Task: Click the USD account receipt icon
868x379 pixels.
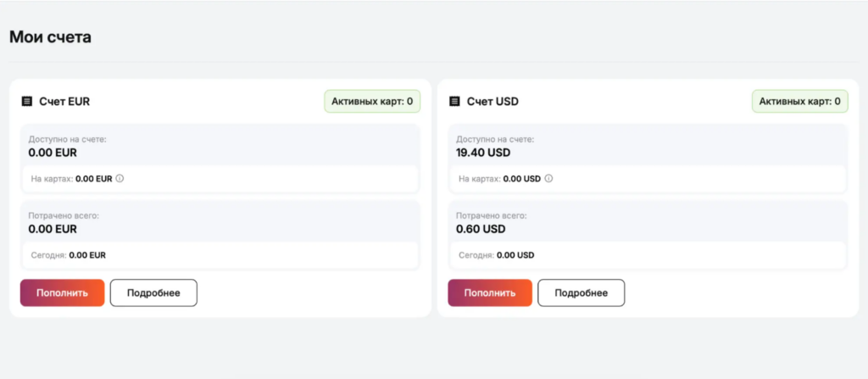Action: pyautogui.click(x=454, y=102)
